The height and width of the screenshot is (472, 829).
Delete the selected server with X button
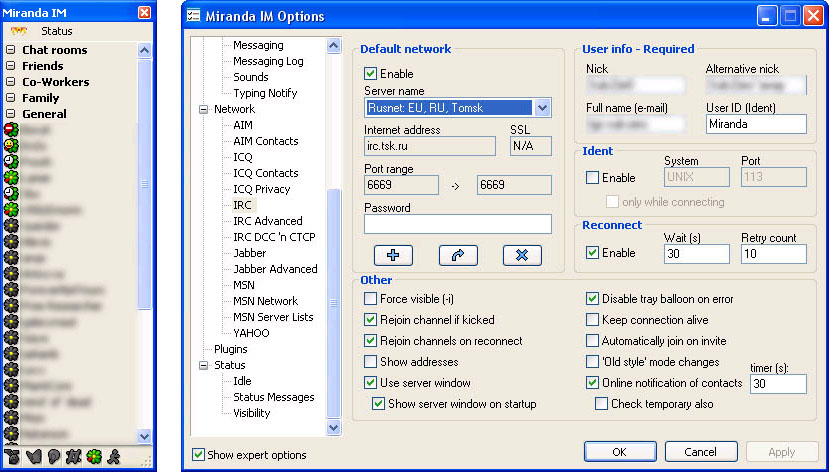click(x=522, y=255)
